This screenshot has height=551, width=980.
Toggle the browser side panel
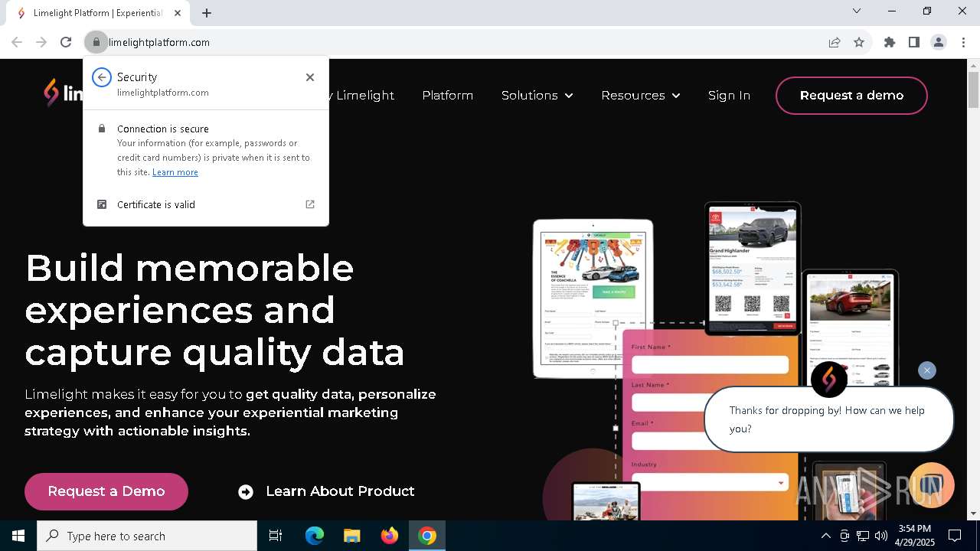914,42
